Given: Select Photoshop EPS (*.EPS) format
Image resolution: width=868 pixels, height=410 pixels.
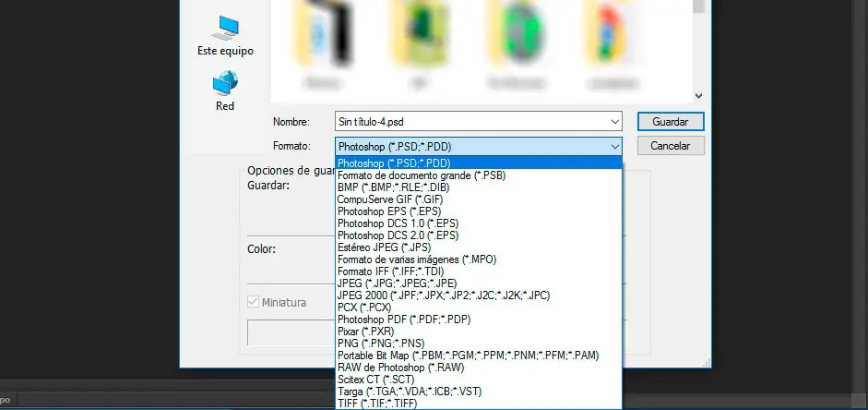Looking at the screenshot, I should [479, 211].
